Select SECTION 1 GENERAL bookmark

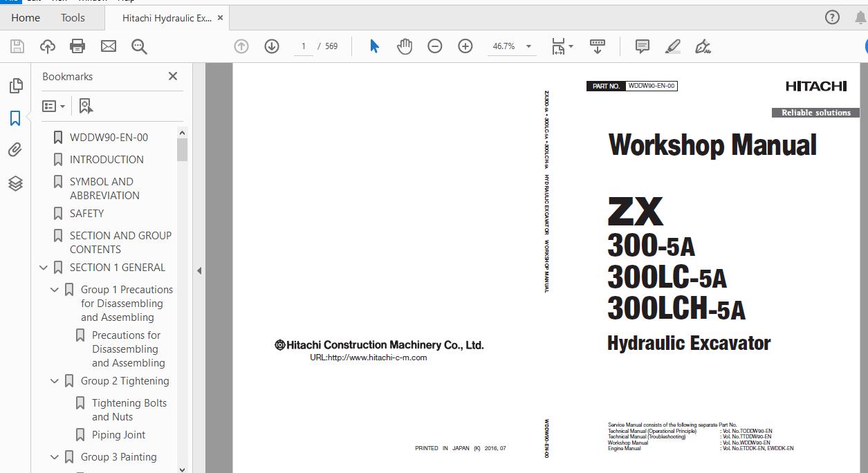[x=117, y=268]
